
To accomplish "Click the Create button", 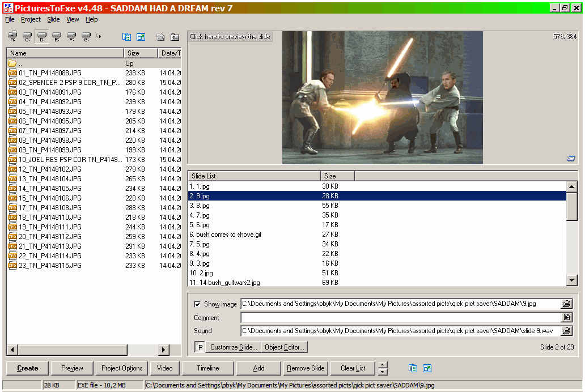I will pyautogui.click(x=27, y=368).
